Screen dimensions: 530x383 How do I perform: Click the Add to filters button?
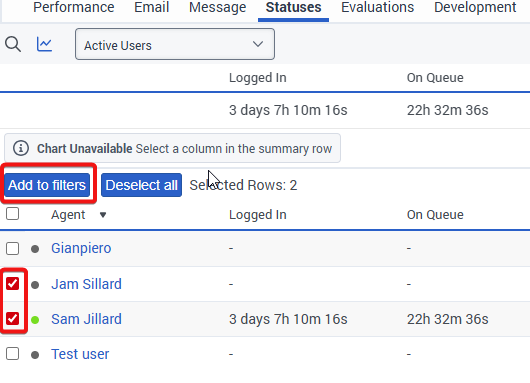tap(47, 185)
